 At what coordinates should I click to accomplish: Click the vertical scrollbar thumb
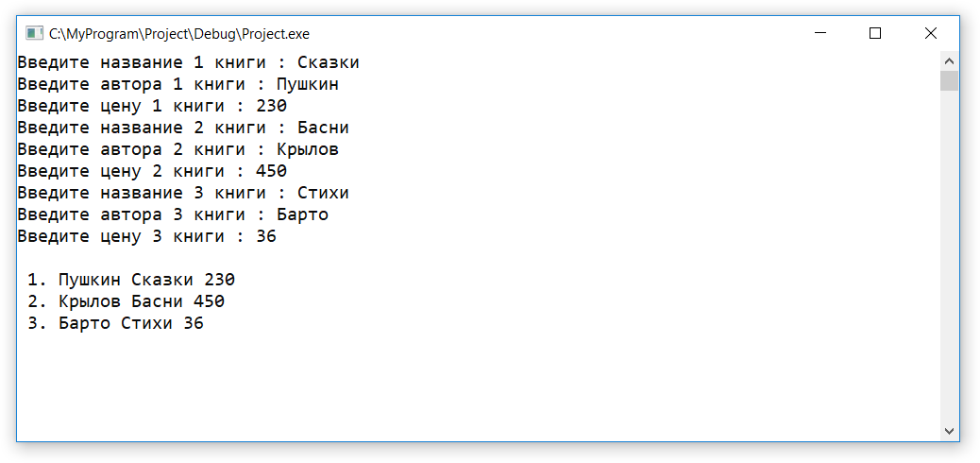click(x=949, y=80)
